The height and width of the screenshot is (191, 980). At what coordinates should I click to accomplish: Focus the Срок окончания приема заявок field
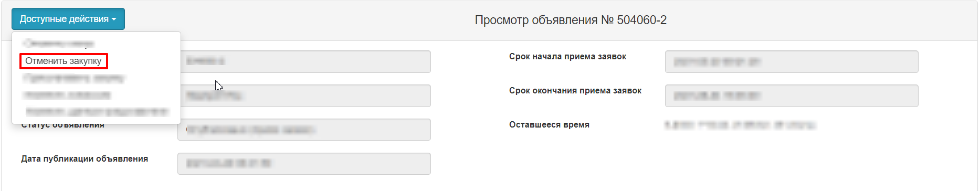pyautogui.click(x=792, y=96)
